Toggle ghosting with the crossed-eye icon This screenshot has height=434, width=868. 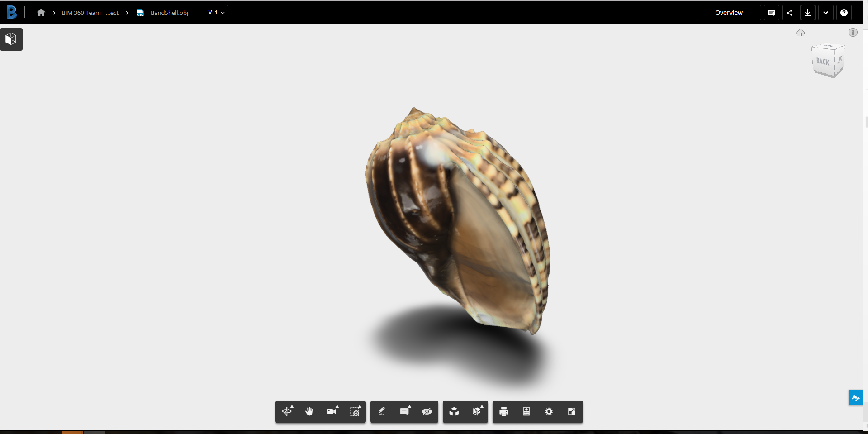coord(427,412)
